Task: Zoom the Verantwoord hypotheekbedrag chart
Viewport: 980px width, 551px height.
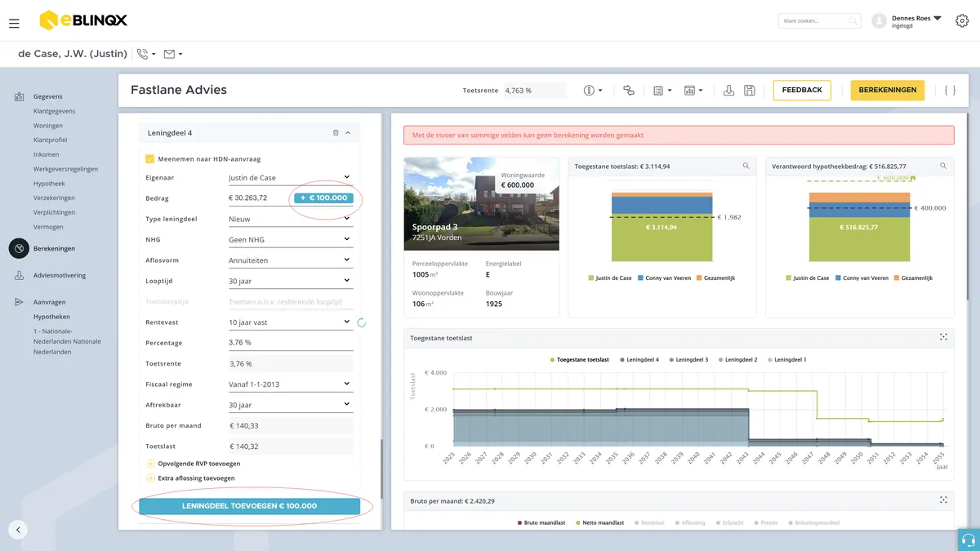Action: coord(944,166)
